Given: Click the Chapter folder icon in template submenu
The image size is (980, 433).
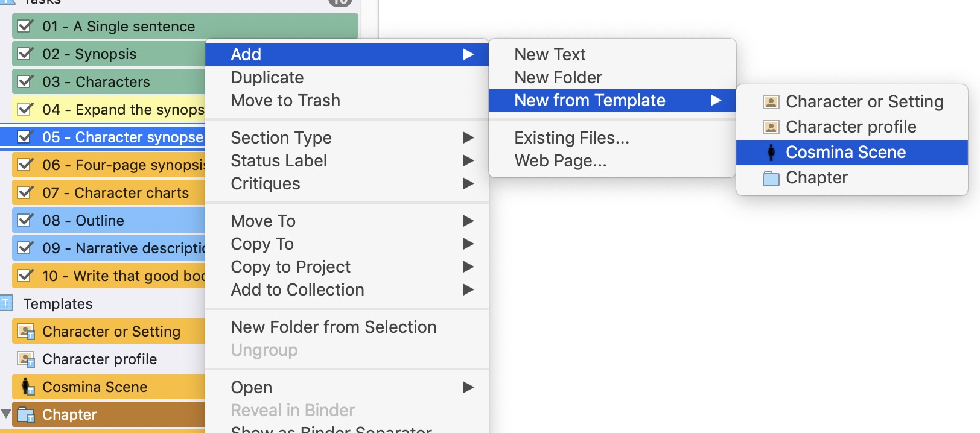Looking at the screenshot, I should 771,178.
